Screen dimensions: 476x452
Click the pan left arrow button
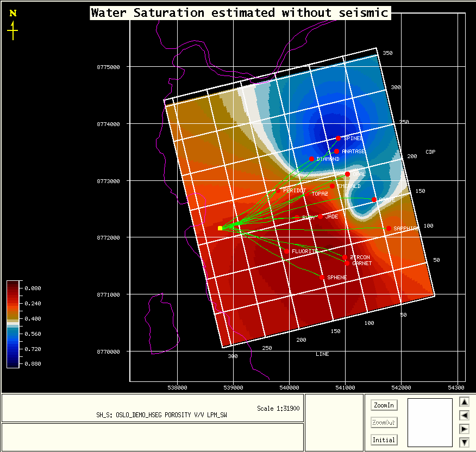pyautogui.click(x=464, y=416)
